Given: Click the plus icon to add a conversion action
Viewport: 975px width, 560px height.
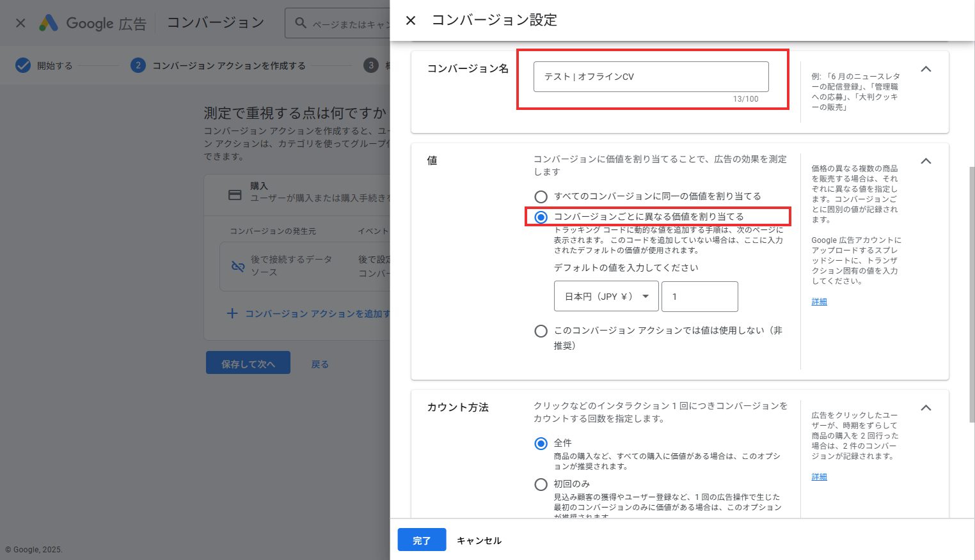Looking at the screenshot, I should tap(232, 313).
